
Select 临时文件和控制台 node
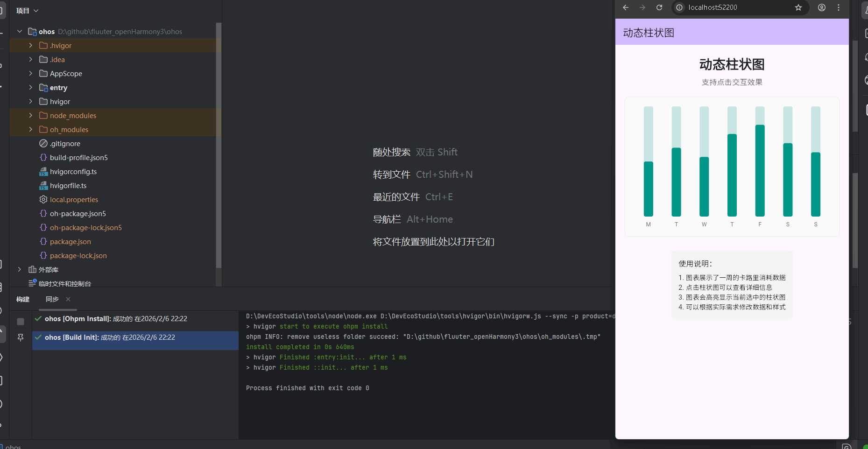point(65,283)
